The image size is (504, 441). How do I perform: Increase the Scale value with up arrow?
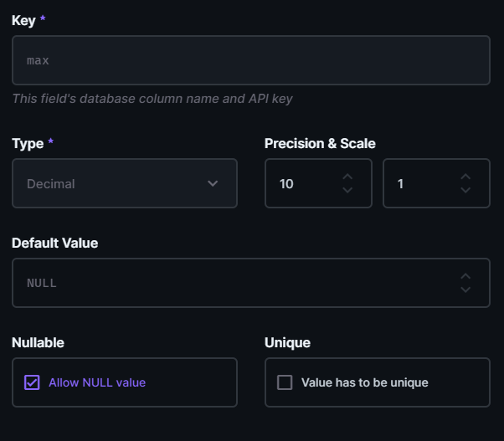coord(465,177)
